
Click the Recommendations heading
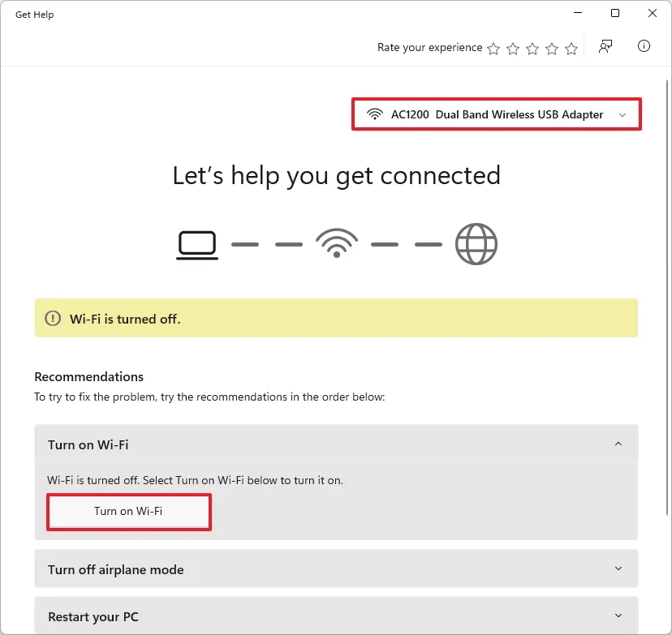click(89, 376)
